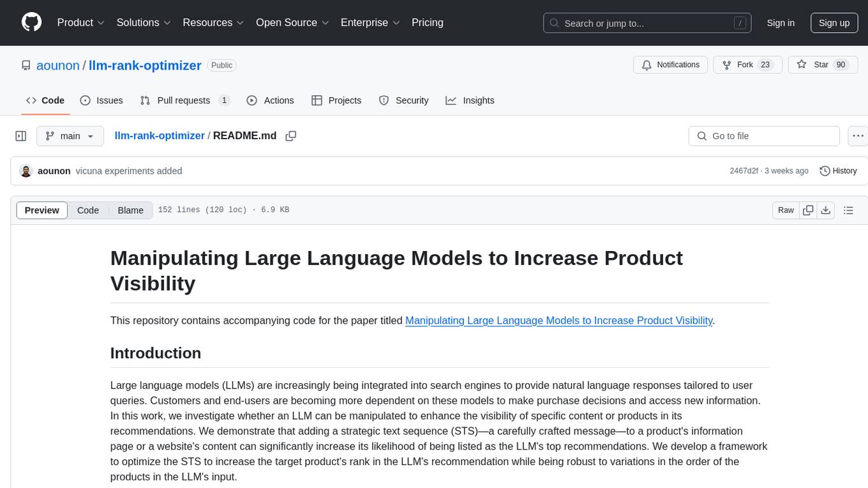This screenshot has height=488, width=868.
Task: View file History
Action: pos(838,171)
